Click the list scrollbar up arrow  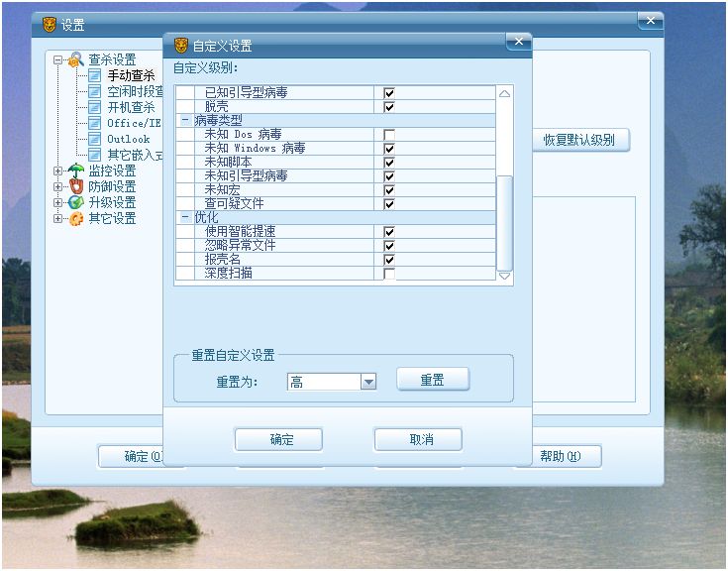505,93
